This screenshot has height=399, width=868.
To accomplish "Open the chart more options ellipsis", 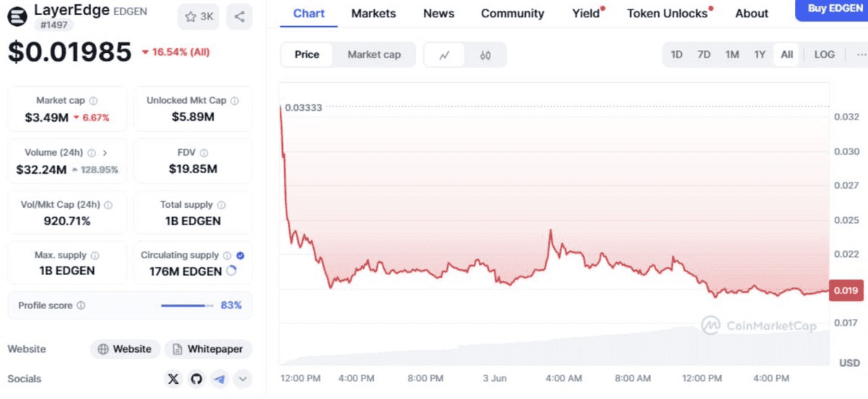I will [x=861, y=54].
